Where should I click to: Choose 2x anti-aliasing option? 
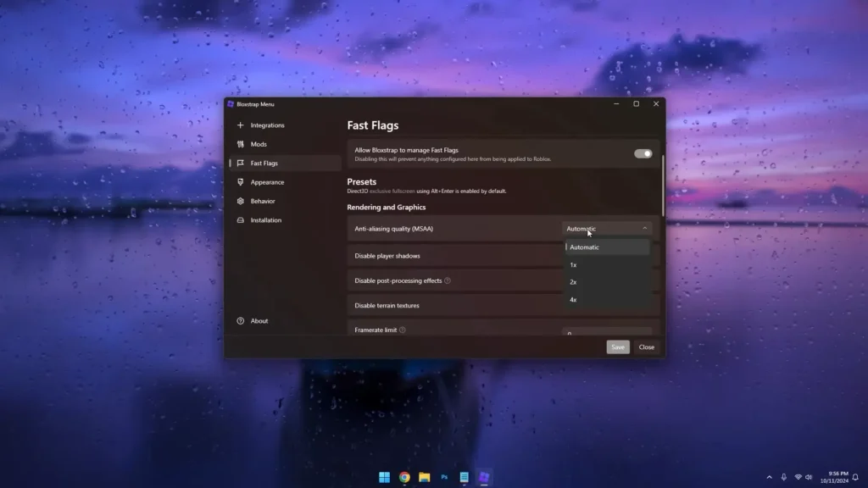(607, 282)
